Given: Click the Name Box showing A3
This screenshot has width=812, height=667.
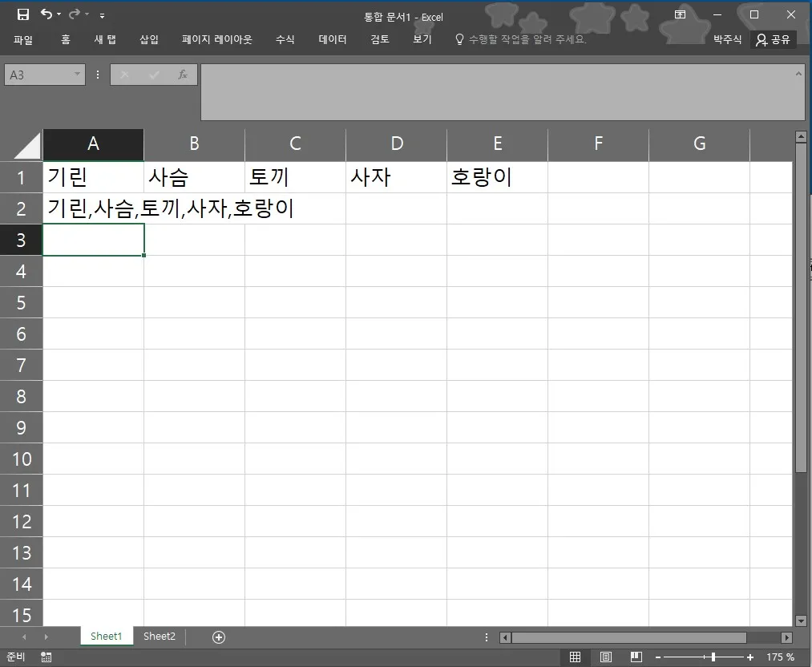Looking at the screenshot, I should pos(38,75).
